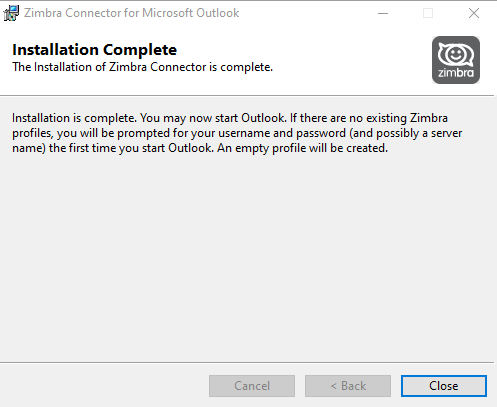
Task: Minimize the Zimbra Connector installer window
Action: (383, 13)
